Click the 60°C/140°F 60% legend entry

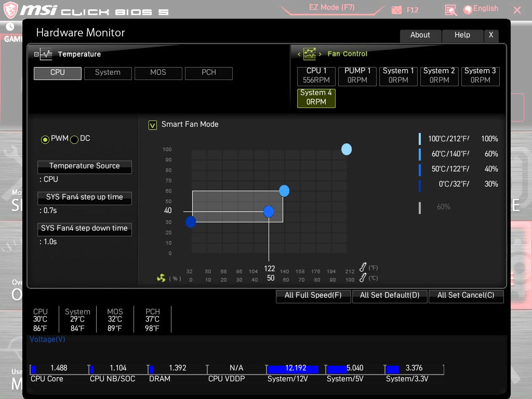(x=458, y=154)
